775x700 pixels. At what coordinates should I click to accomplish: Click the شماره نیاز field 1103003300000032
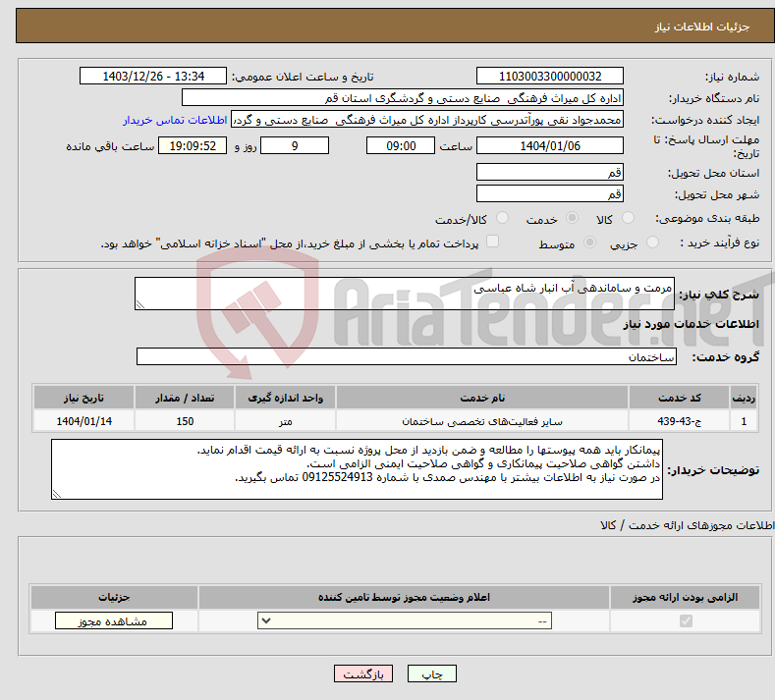[x=550, y=76]
